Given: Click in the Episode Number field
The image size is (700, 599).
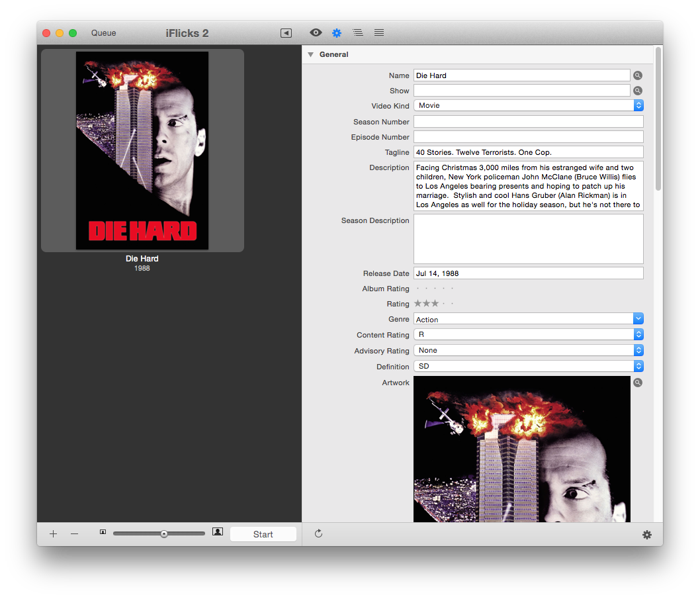Looking at the screenshot, I should 529,137.
